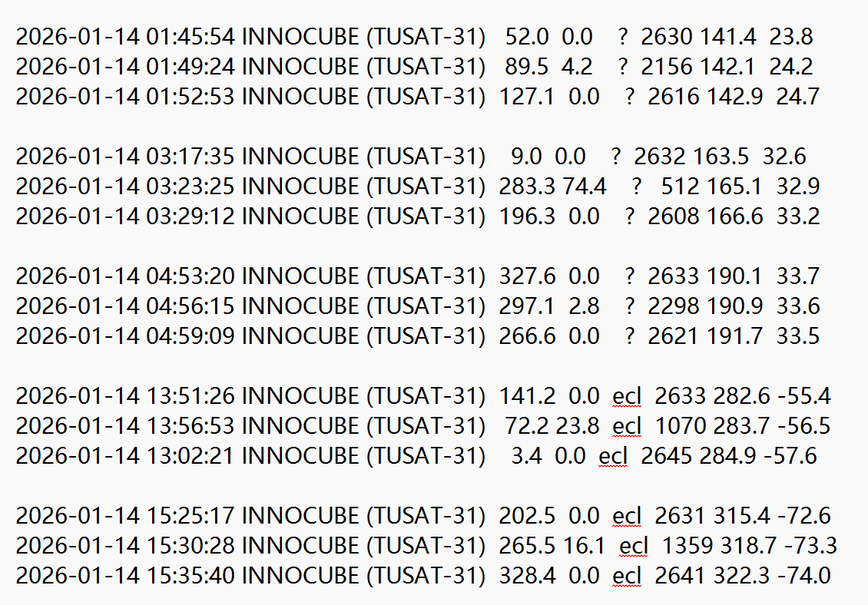Click '(TUSAT-31)' in the 15:35:40 row
This screenshot has height=605, width=868.
(x=426, y=576)
